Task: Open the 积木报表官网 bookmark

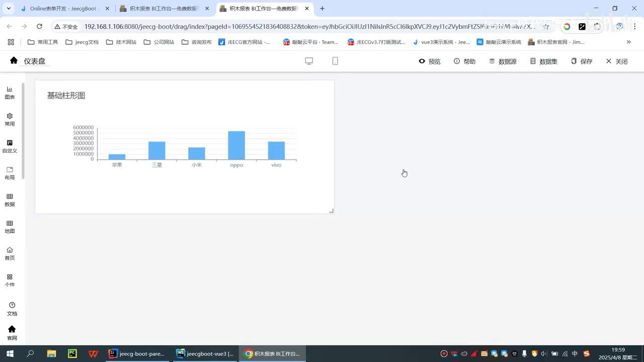Action: 556,42
